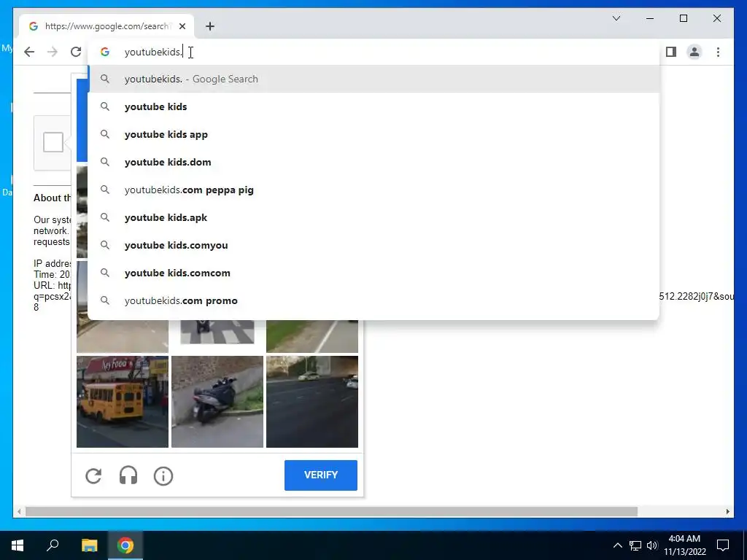Select the yellow school bus captcha tile
The height and width of the screenshot is (560, 747).
click(x=123, y=402)
